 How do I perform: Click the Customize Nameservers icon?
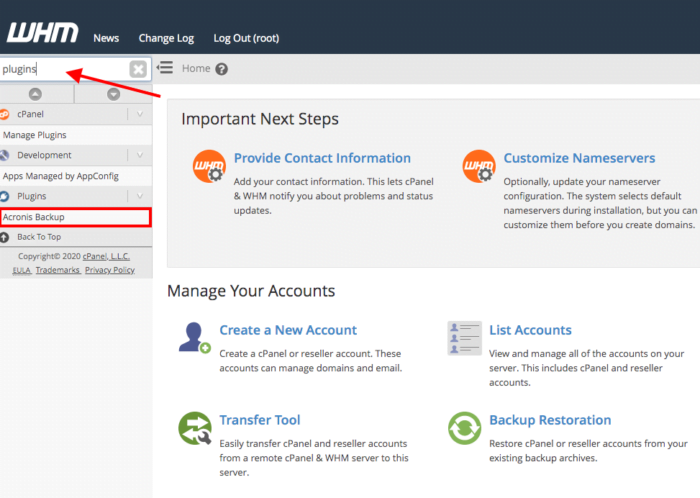coord(479,167)
